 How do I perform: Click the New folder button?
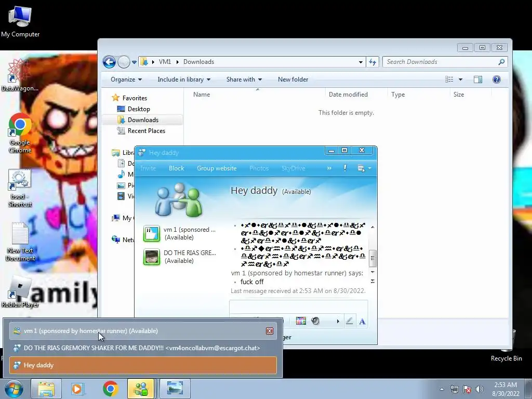[293, 79]
